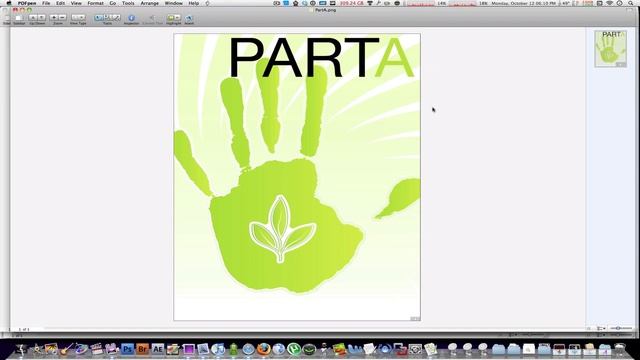
Task: Open the Highlight color dropdown arrow
Action: [x=178, y=18]
